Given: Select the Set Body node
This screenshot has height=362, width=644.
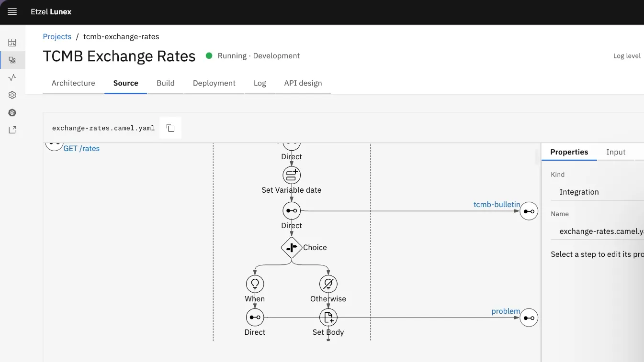Looking at the screenshot, I should coord(328,318).
